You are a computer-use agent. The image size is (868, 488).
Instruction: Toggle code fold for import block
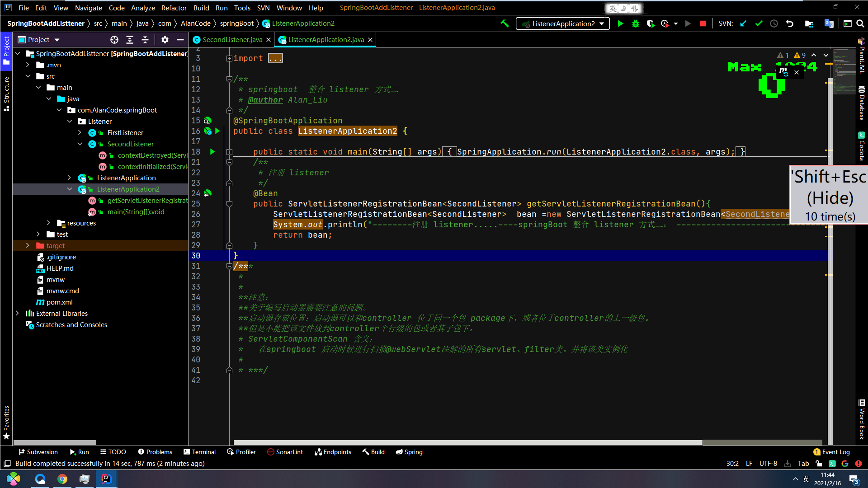tap(229, 58)
